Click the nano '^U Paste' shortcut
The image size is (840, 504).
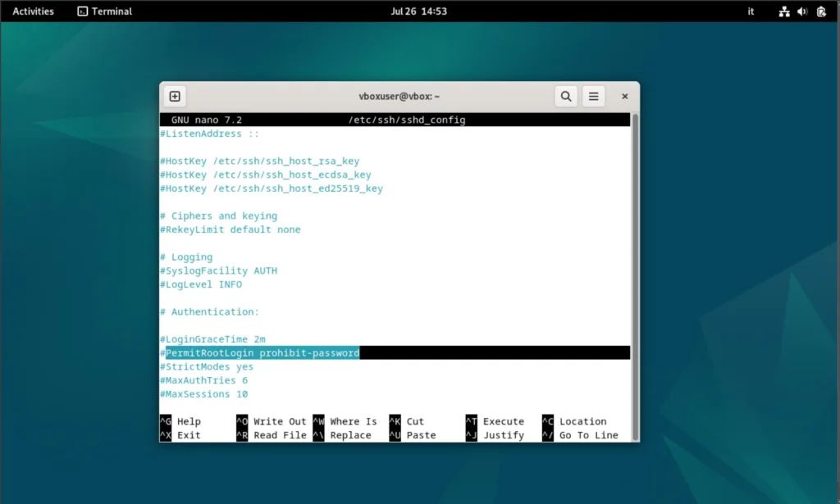pos(413,435)
